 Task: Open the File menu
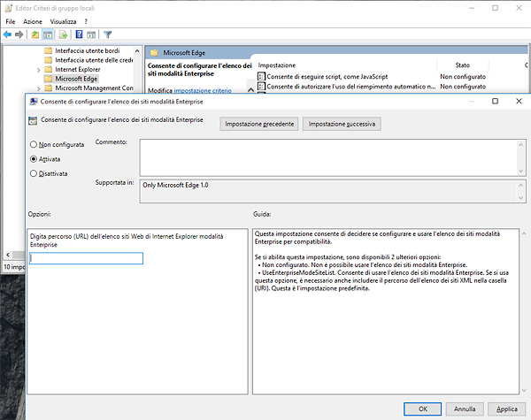(x=11, y=21)
